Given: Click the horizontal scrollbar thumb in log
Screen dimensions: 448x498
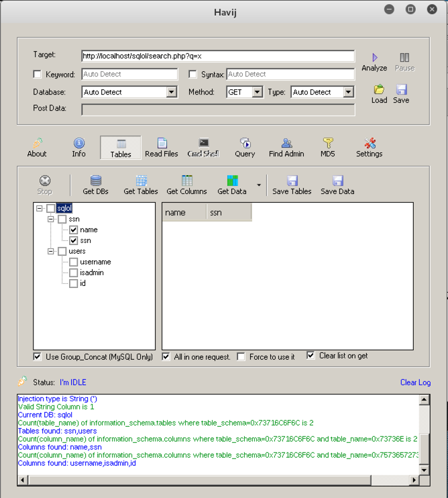Looking at the screenshot, I should click(x=200, y=480).
